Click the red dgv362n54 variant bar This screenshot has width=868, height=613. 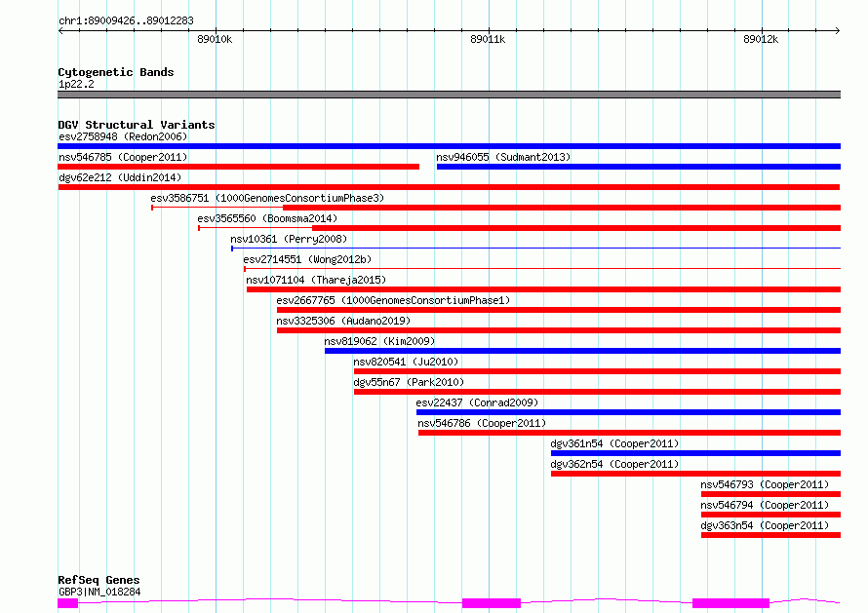tap(695, 474)
